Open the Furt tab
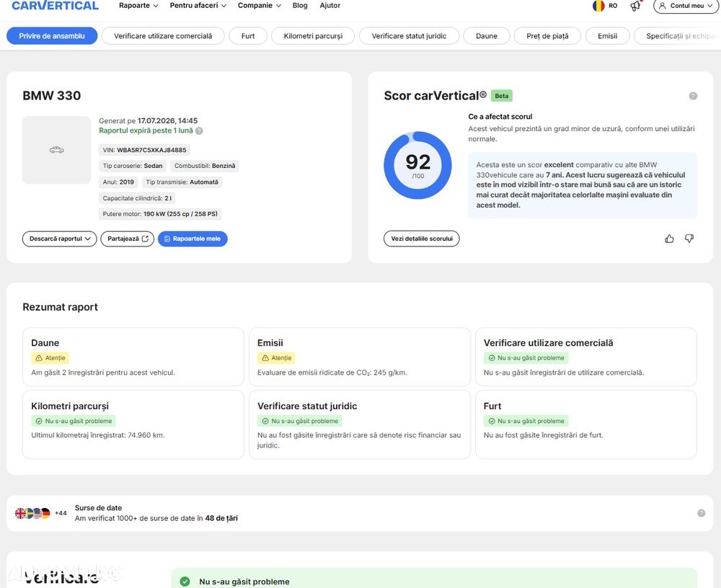721x588 pixels. (x=248, y=36)
